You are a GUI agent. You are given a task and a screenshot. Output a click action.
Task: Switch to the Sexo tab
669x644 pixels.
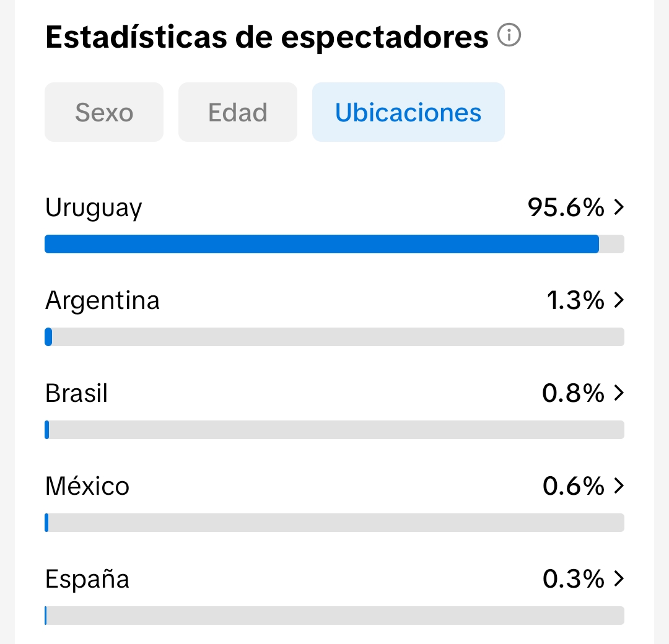[x=104, y=113]
